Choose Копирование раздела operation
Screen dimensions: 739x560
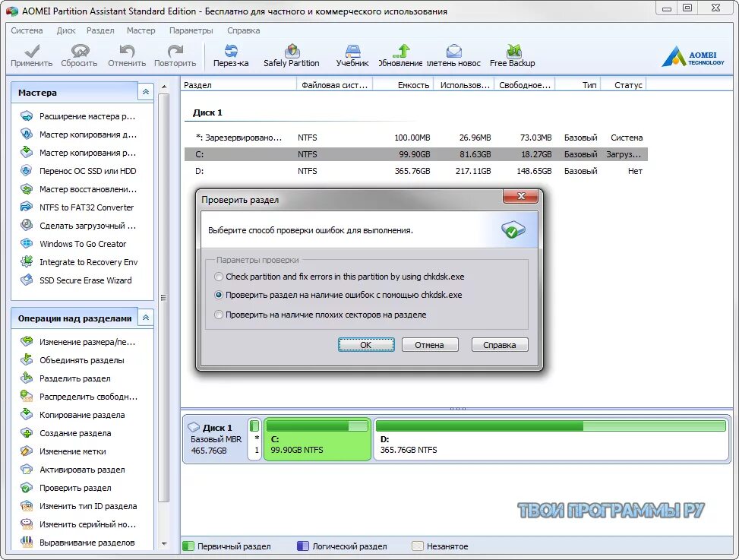click(73, 415)
